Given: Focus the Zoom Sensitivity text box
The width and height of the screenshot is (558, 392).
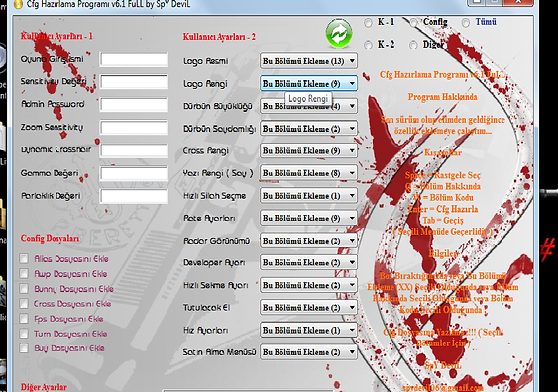Looking at the screenshot, I should (x=134, y=128).
